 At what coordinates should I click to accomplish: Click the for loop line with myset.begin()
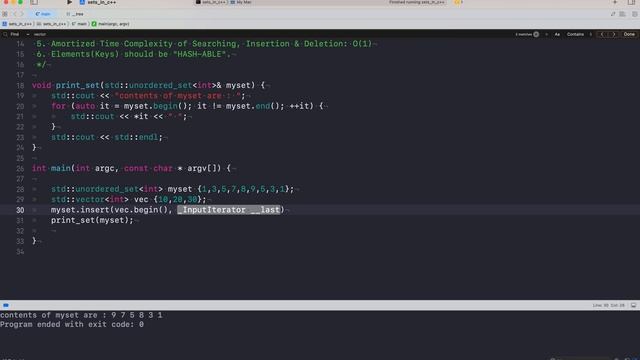point(187,106)
